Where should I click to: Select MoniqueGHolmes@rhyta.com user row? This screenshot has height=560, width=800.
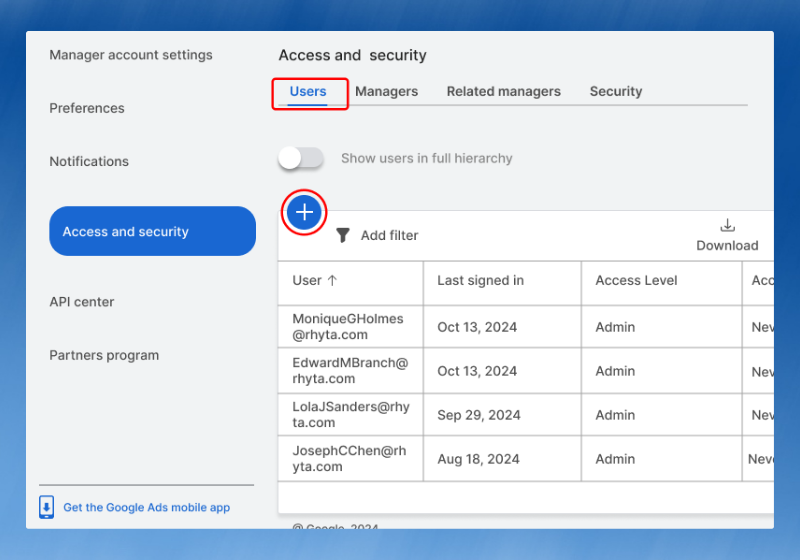(x=348, y=327)
